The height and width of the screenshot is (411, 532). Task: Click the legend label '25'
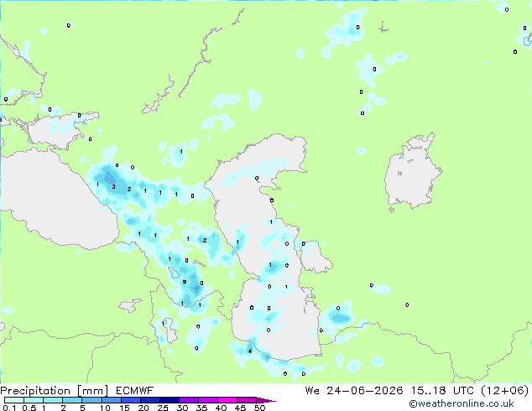[x=163, y=408]
